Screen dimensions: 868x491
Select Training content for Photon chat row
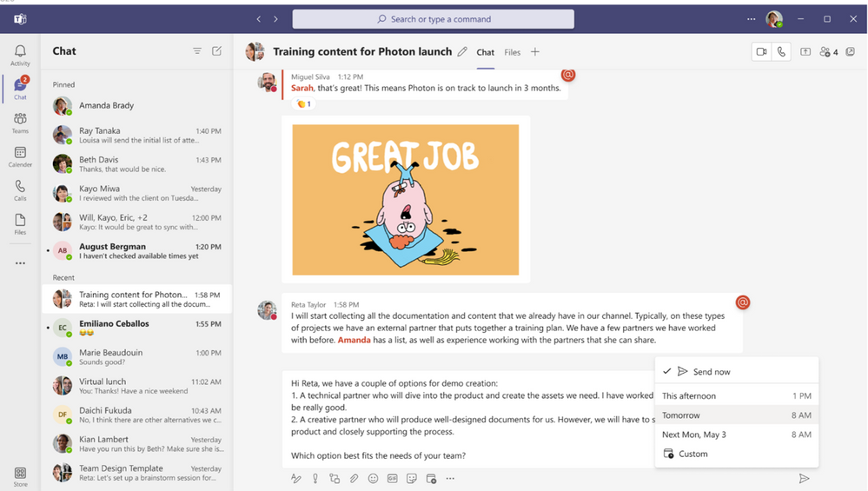[x=136, y=299]
